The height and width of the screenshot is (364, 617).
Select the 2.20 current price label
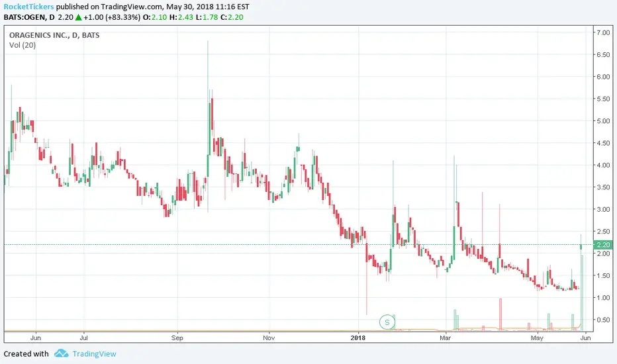point(603,245)
